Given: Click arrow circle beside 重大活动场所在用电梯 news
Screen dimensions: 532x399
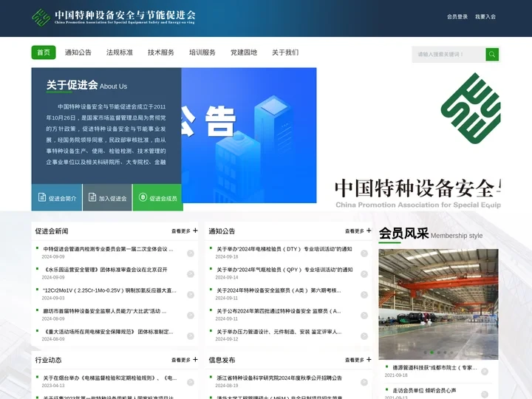Looking at the screenshot, I should coord(191,336).
